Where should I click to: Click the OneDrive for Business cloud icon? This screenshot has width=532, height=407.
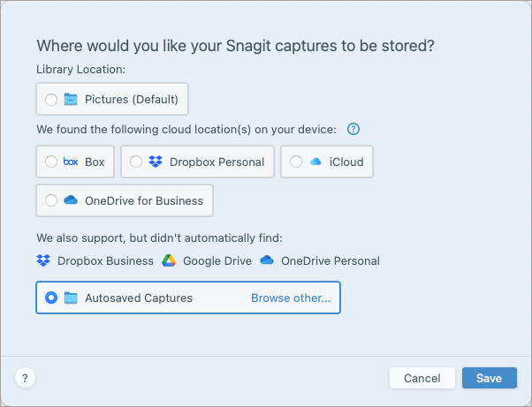point(72,200)
